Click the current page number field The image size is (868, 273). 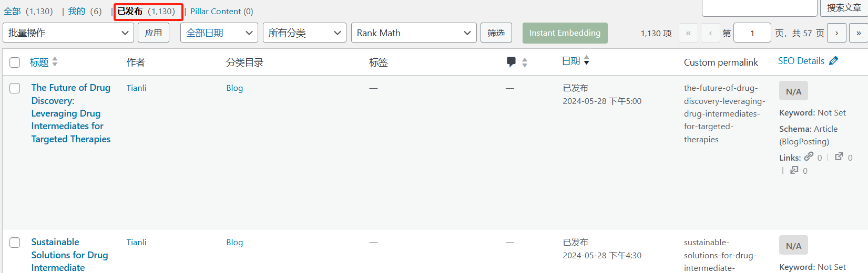tap(752, 33)
